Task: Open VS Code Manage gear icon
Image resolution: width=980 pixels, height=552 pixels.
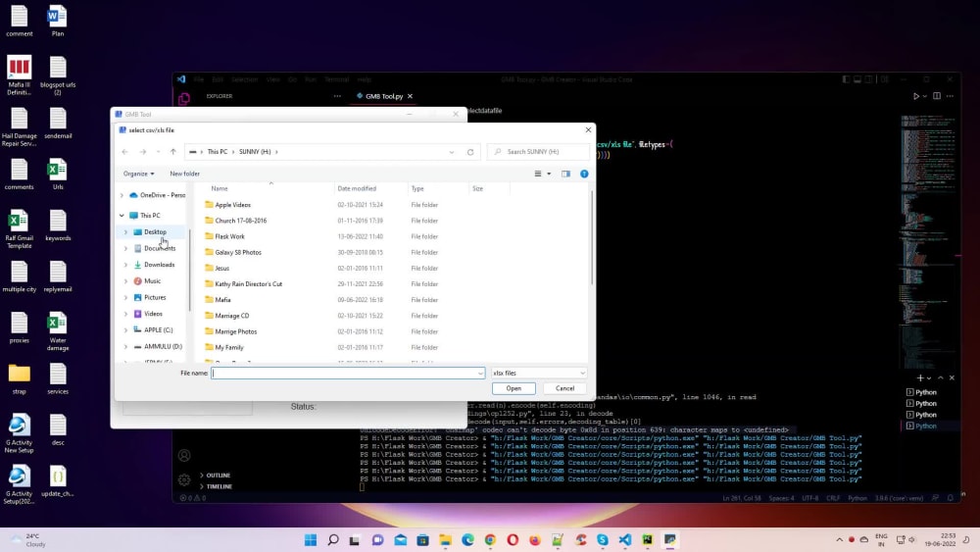Action: 184,480
